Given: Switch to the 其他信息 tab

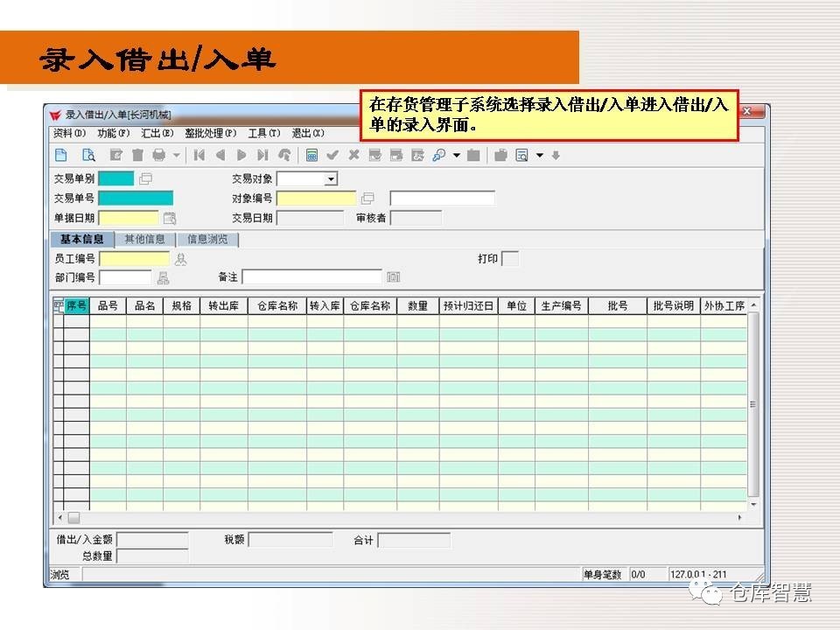Looking at the screenshot, I should 144,239.
